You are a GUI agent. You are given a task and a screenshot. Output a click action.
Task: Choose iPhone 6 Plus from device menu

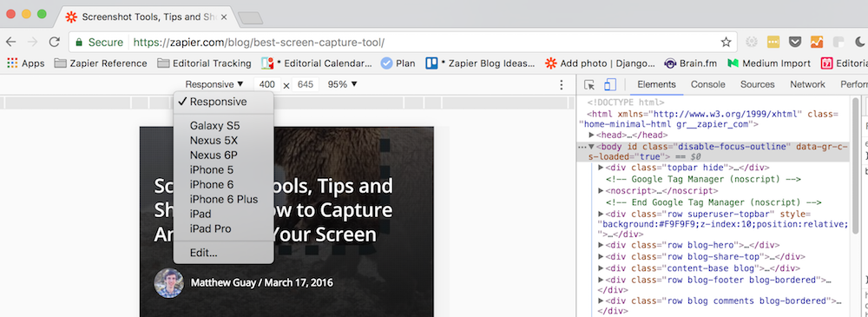[223, 200]
